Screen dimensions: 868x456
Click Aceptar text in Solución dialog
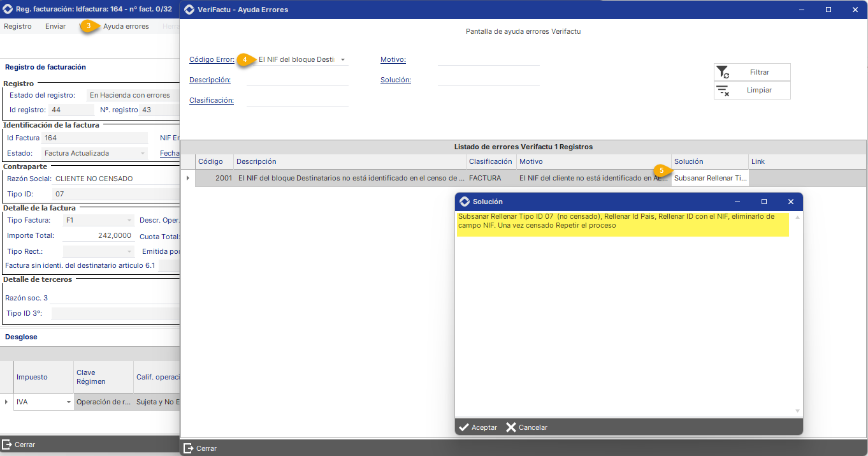[x=484, y=427]
